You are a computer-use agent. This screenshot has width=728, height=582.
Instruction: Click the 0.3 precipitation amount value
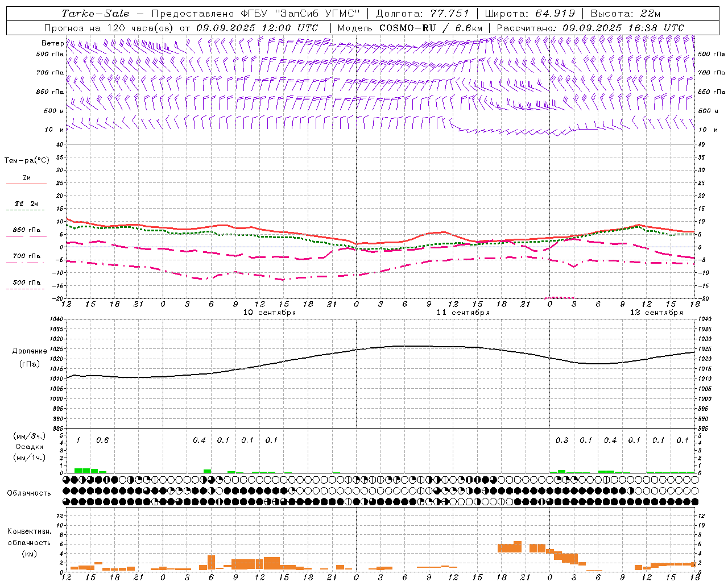coord(562,440)
